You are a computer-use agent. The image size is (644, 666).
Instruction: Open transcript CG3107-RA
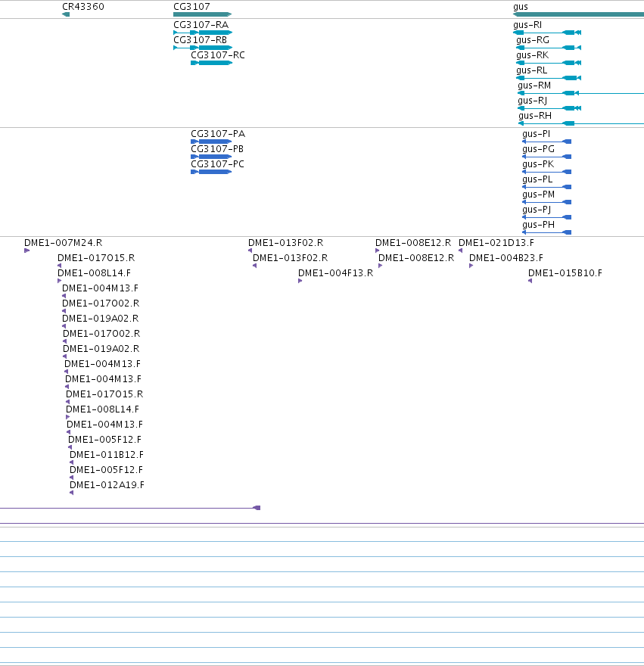tap(203, 33)
